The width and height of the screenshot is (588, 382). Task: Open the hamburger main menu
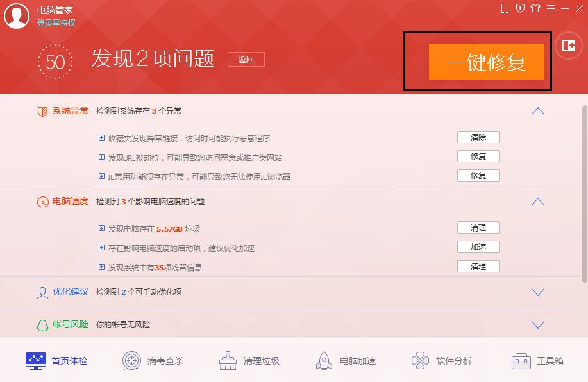coord(550,8)
